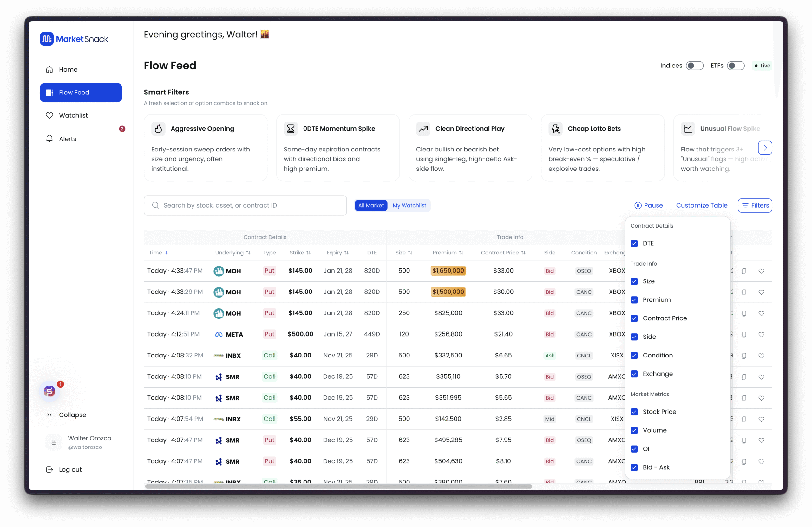Open the Alerts bell icon

[x=49, y=138]
